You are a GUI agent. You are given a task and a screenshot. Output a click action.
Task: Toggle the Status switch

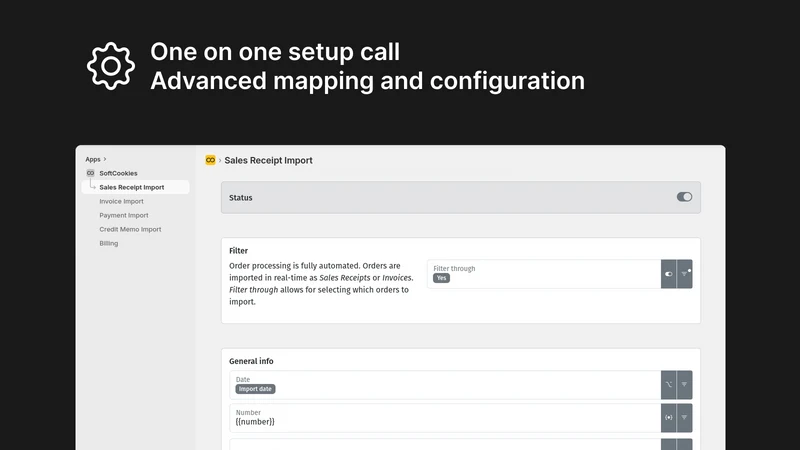(684, 197)
